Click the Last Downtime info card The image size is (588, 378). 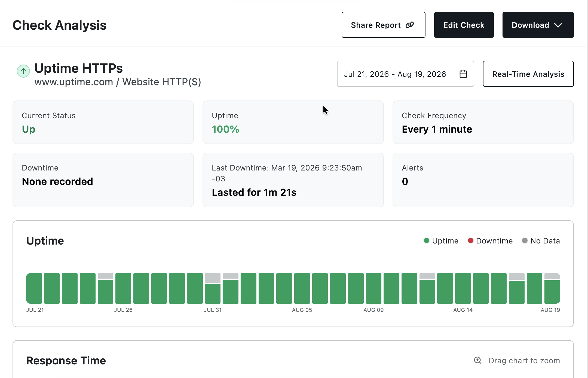293,180
